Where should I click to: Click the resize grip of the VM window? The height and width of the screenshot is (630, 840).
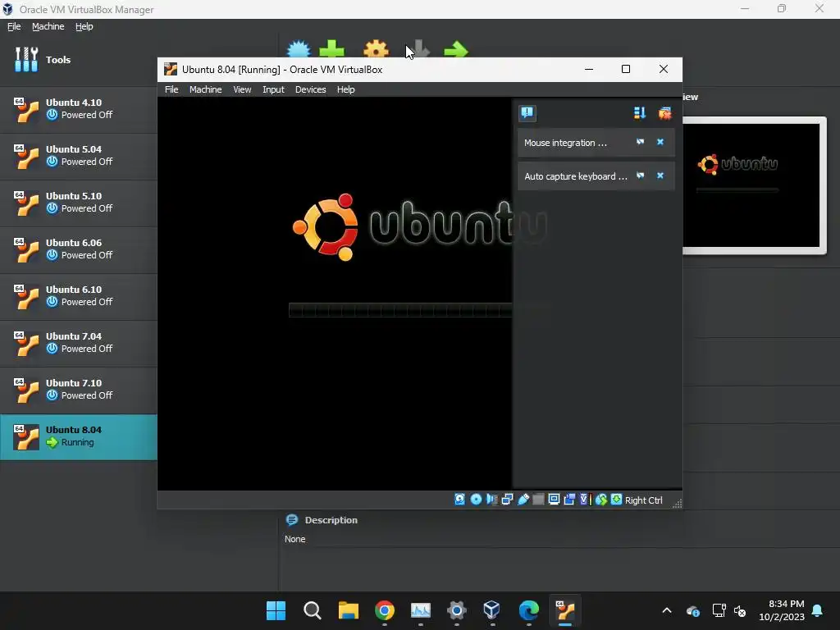(677, 503)
